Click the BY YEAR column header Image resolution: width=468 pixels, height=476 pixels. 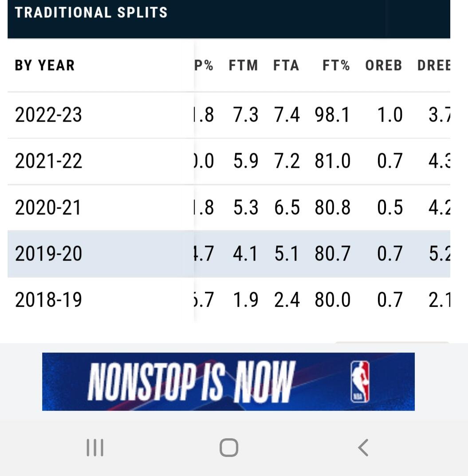(x=45, y=65)
